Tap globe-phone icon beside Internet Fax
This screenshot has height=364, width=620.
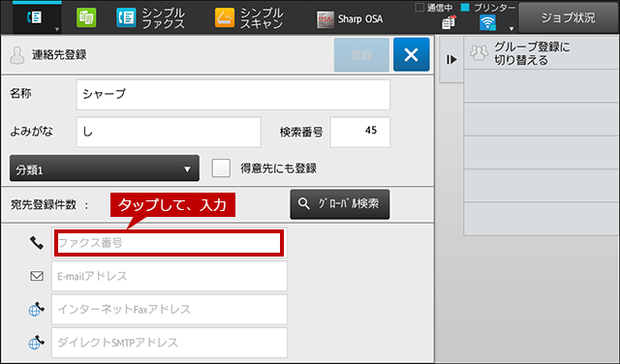[37, 309]
